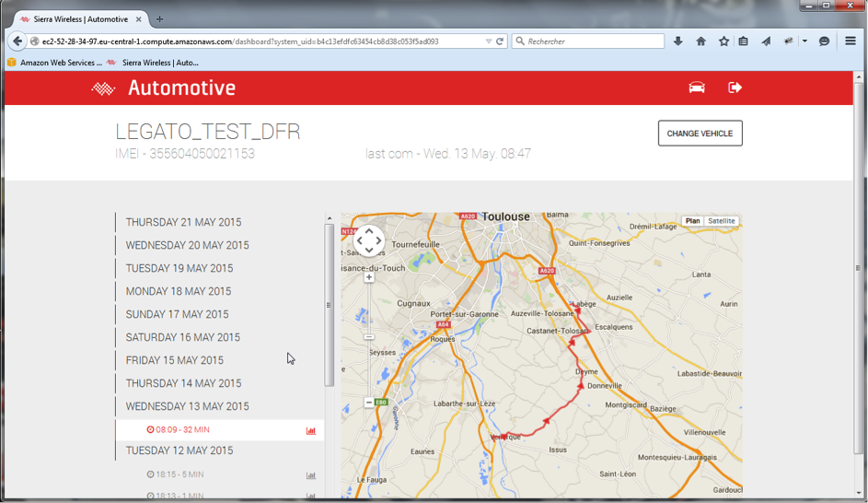
Task: Open the Sierra Wireless | Auto... bookmark
Action: [x=152, y=63]
